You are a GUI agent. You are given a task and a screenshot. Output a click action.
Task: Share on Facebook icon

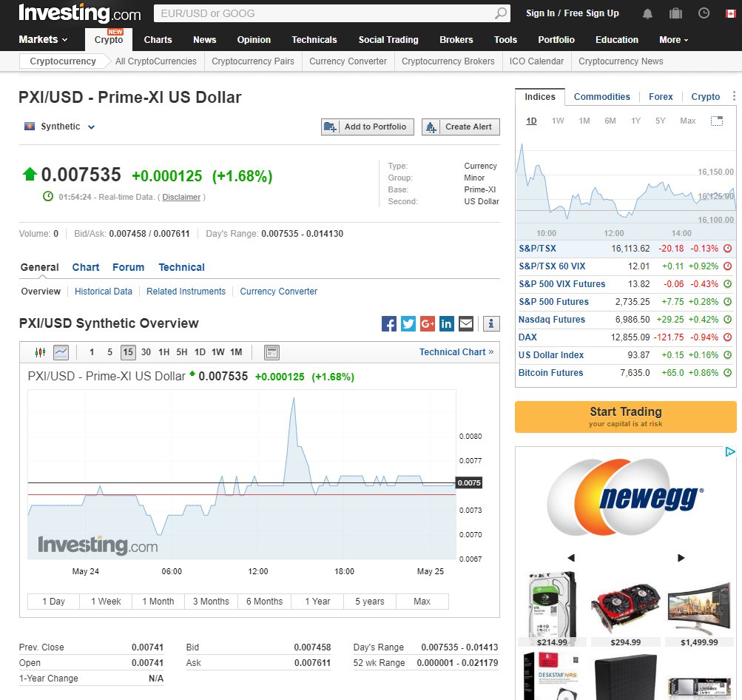click(x=389, y=324)
